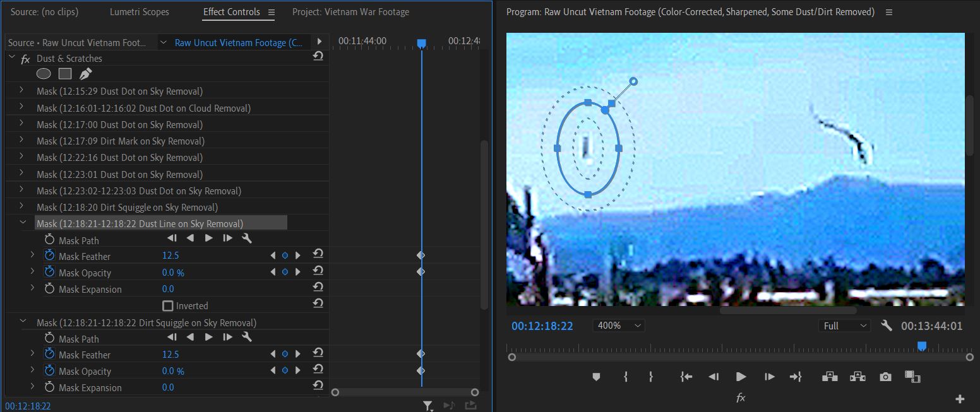Toggle Dust Line Mask Opacity stopwatch animation
The image size is (980, 412).
pos(50,272)
